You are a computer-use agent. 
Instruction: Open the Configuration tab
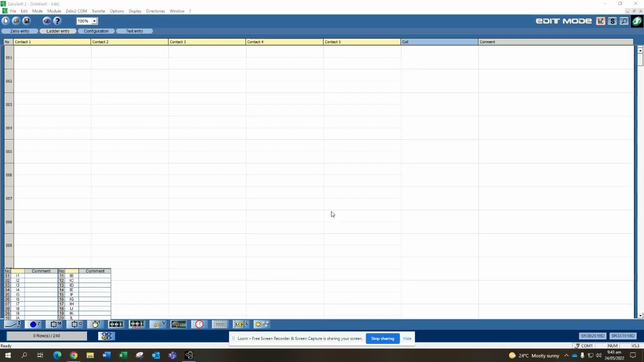point(96,31)
